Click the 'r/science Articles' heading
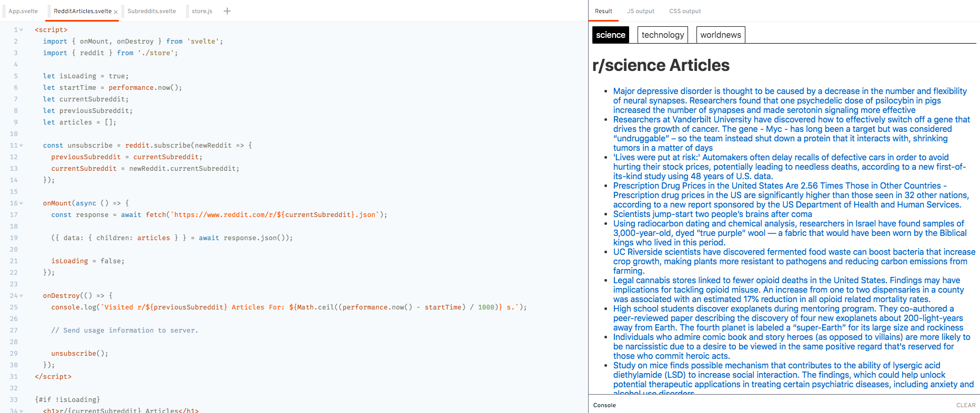This screenshot has width=980, height=413. click(x=661, y=65)
